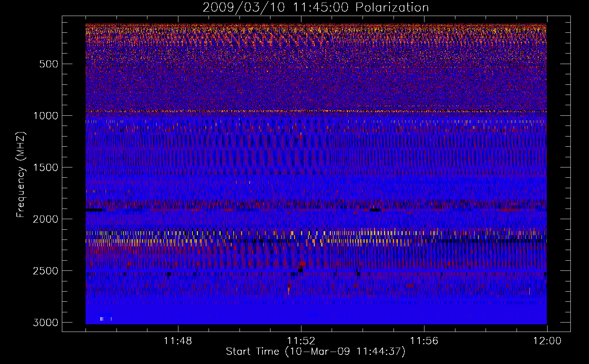Viewport: 589px width, 364px height.
Task: Click the time tick label "11:48"
Action: (x=178, y=341)
